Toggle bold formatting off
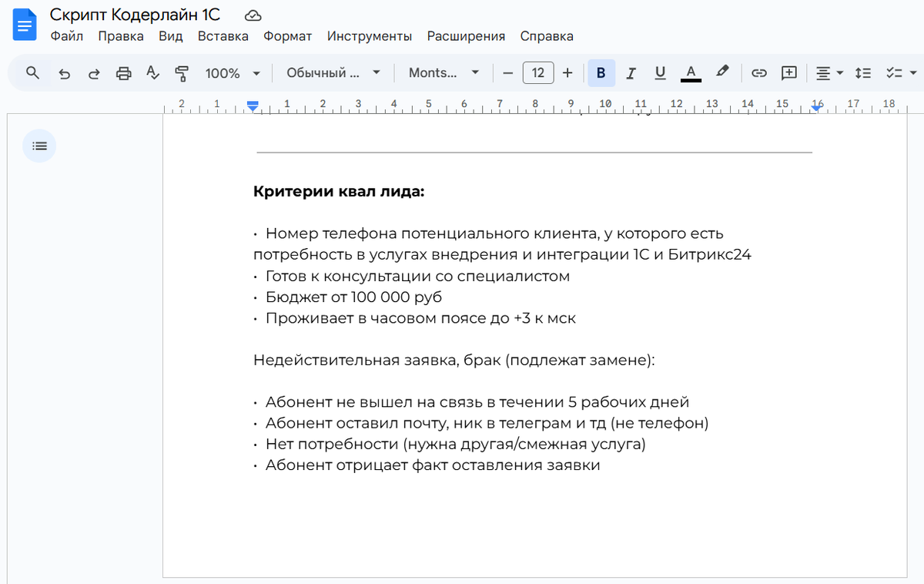Image resolution: width=924 pixels, height=584 pixels. click(601, 72)
